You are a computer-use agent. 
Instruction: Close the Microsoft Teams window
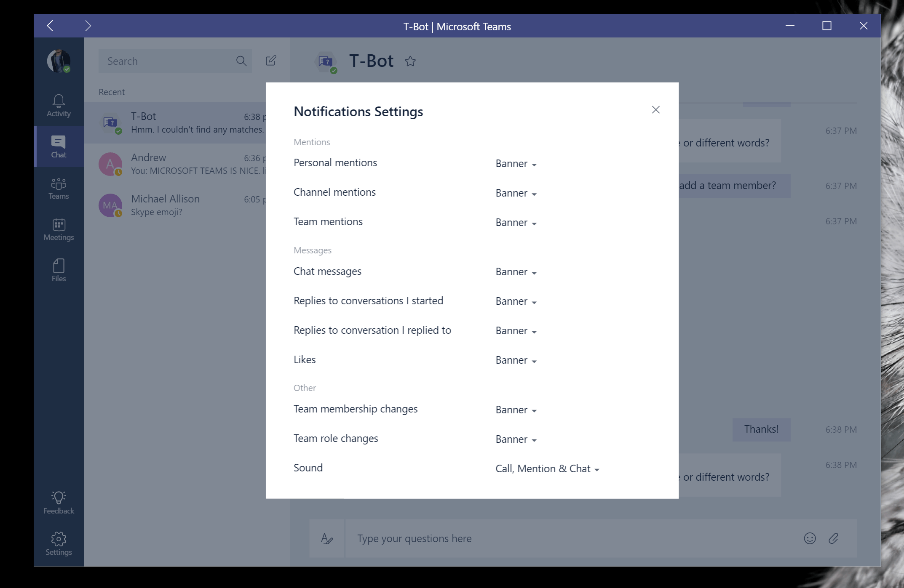(x=864, y=26)
